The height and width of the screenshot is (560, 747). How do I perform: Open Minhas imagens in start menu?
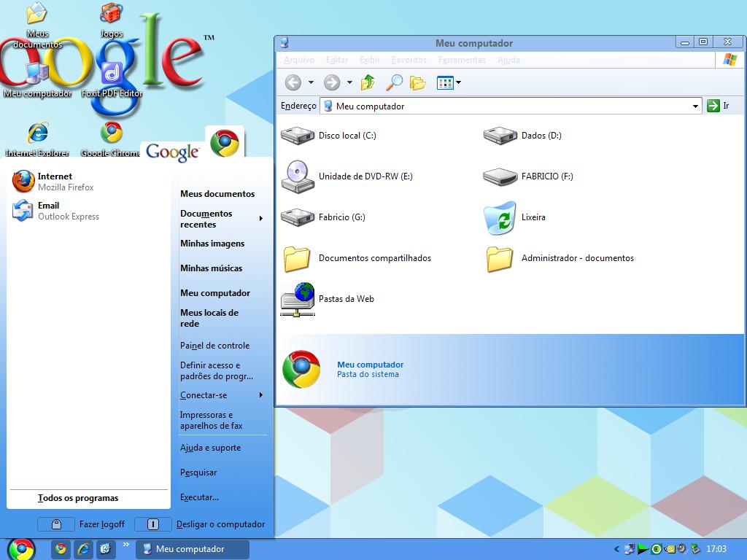point(212,244)
